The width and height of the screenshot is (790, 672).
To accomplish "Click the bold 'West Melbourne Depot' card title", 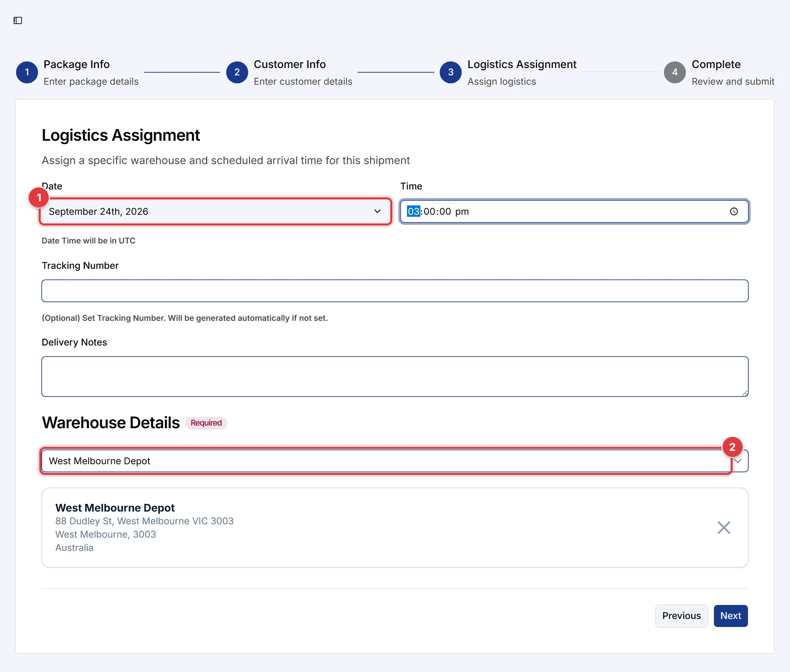I will pos(115,508).
